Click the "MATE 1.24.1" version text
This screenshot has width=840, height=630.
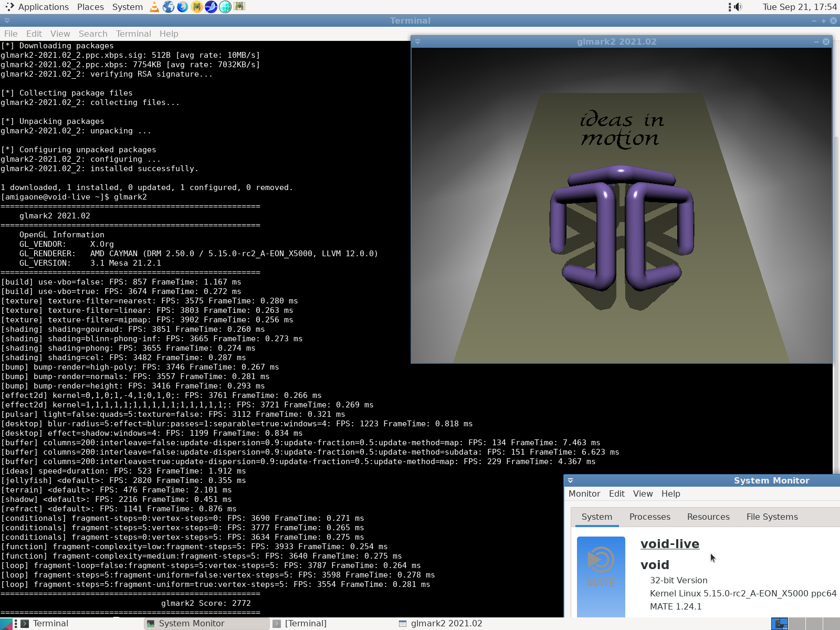pos(676,606)
